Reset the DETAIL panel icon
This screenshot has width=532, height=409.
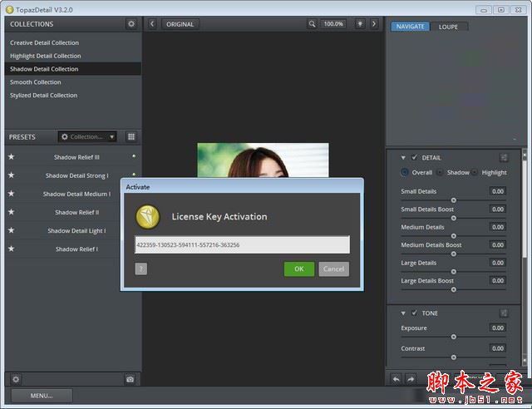click(504, 157)
